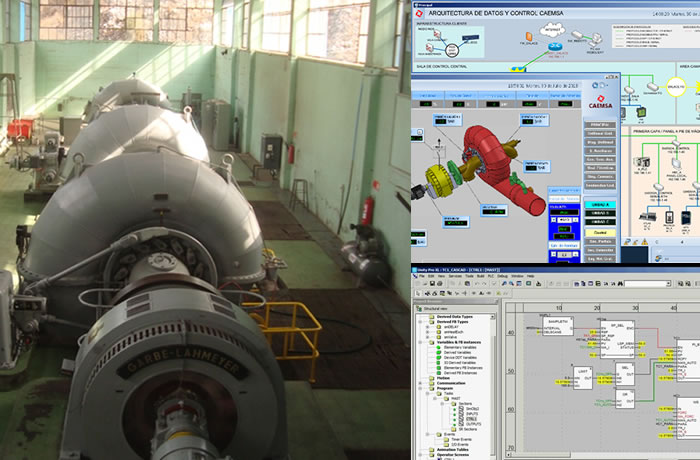
Task: Select UNIDAD C in turbine HMI
Action: 600,222
